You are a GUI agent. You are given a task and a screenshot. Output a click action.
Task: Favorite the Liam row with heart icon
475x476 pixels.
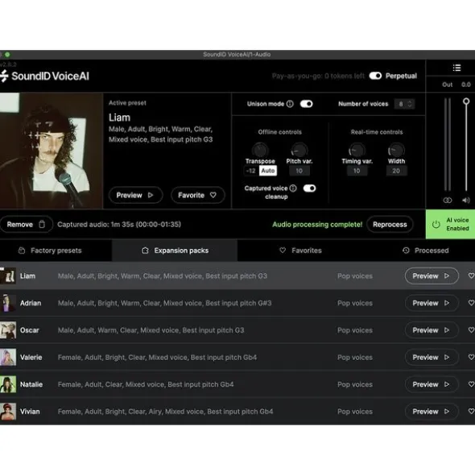pyautogui.click(x=471, y=275)
